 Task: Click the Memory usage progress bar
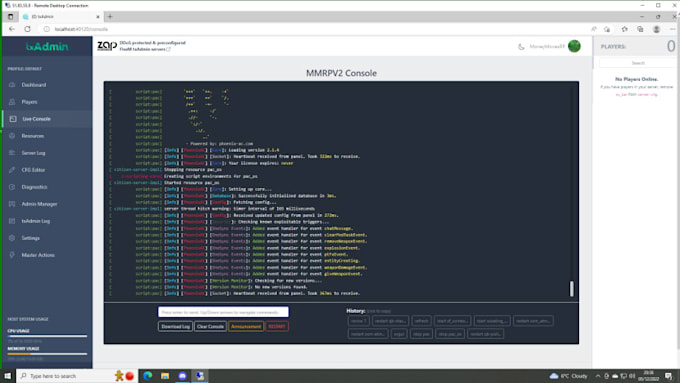[47, 354]
